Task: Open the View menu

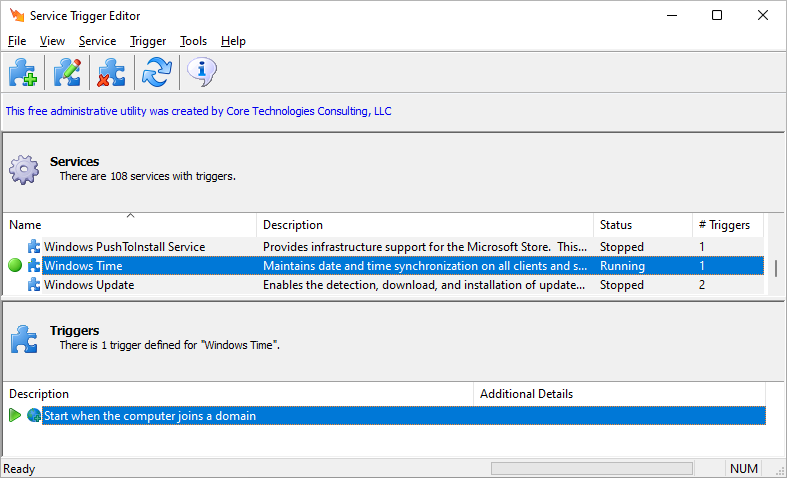Action: coord(52,41)
